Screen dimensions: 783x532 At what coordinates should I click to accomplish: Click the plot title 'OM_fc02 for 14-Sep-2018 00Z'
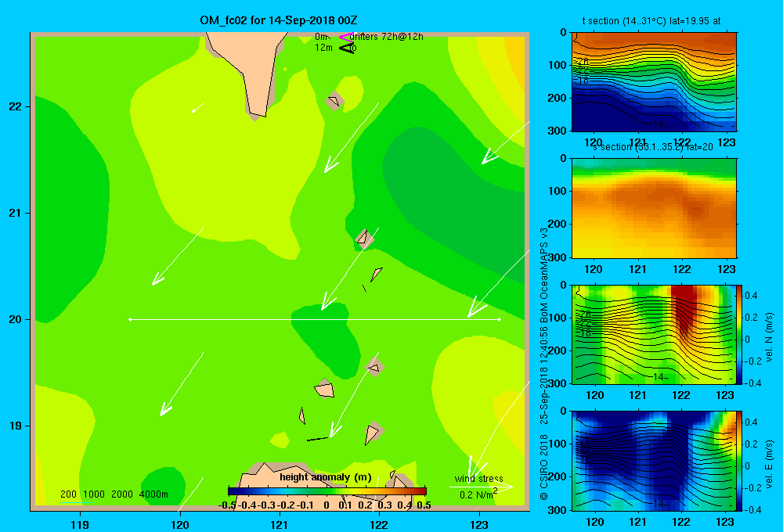point(279,20)
